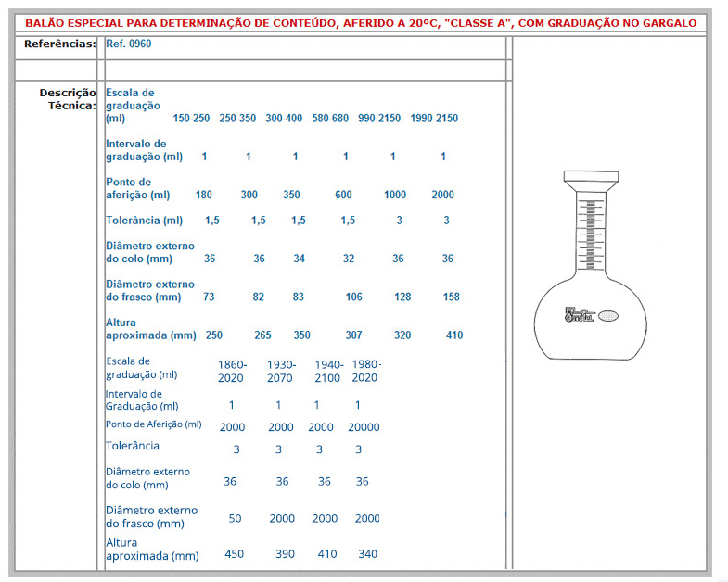Click approximate height value '307'
728x582 pixels.
pyautogui.click(x=353, y=335)
